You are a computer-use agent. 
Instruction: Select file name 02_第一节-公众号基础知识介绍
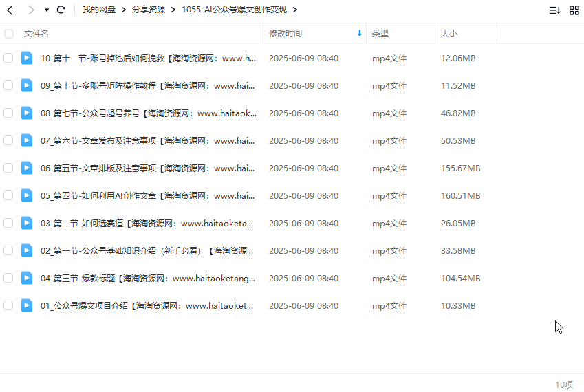pos(147,251)
